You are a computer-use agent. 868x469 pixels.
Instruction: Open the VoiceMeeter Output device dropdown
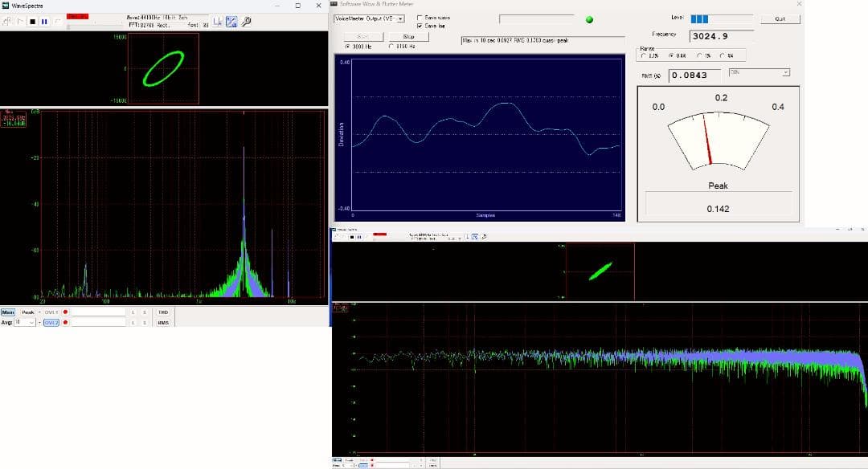[x=369, y=18]
